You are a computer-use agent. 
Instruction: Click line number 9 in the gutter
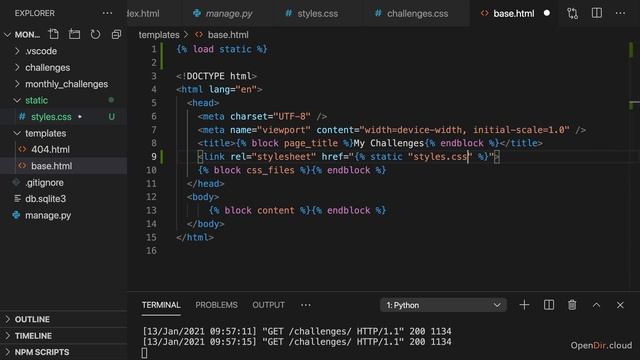(x=154, y=156)
